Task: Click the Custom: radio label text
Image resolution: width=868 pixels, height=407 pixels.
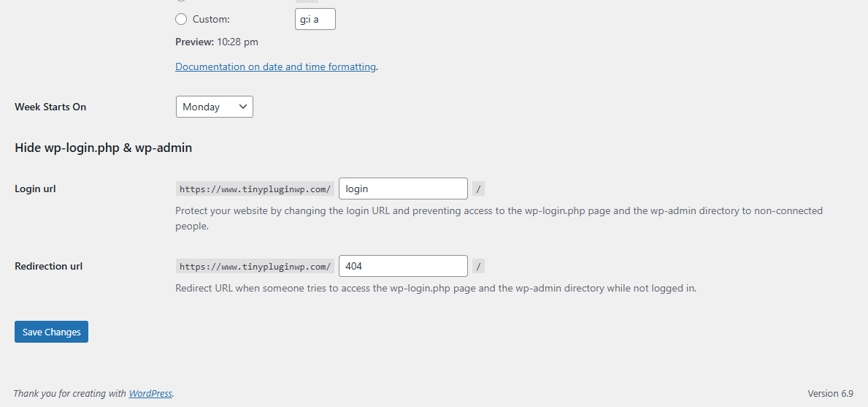Action: click(211, 20)
